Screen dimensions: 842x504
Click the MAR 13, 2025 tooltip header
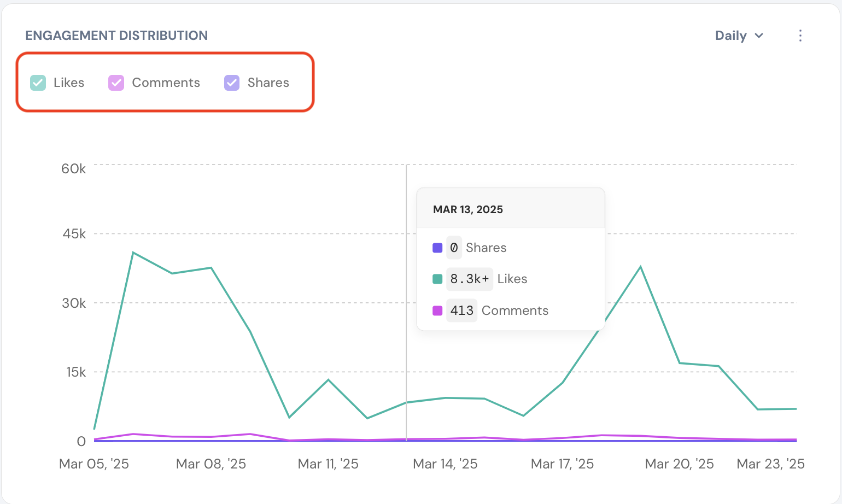pos(468,209)
